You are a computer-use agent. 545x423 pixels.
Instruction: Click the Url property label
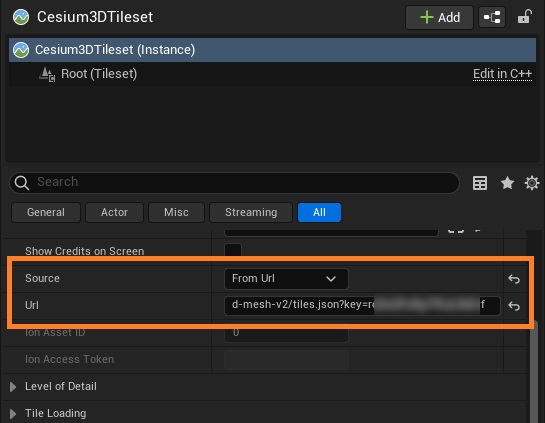tap(32, 306)
